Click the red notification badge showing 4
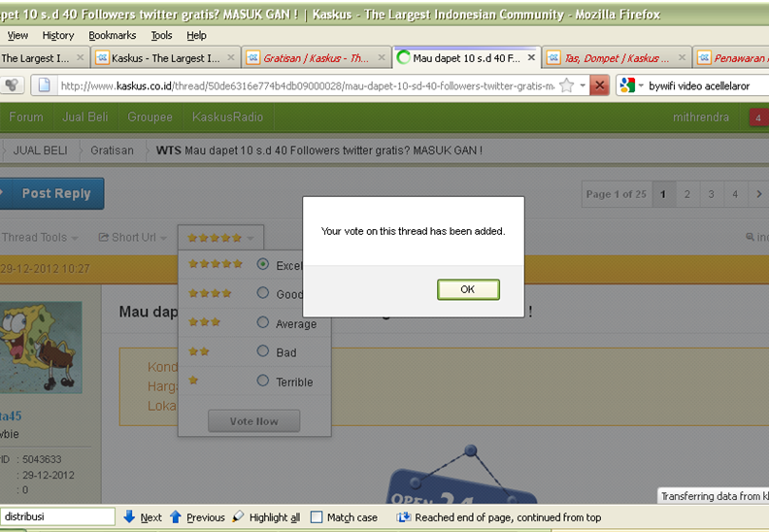This screenshot has height=532, width=769. (758, 117)
